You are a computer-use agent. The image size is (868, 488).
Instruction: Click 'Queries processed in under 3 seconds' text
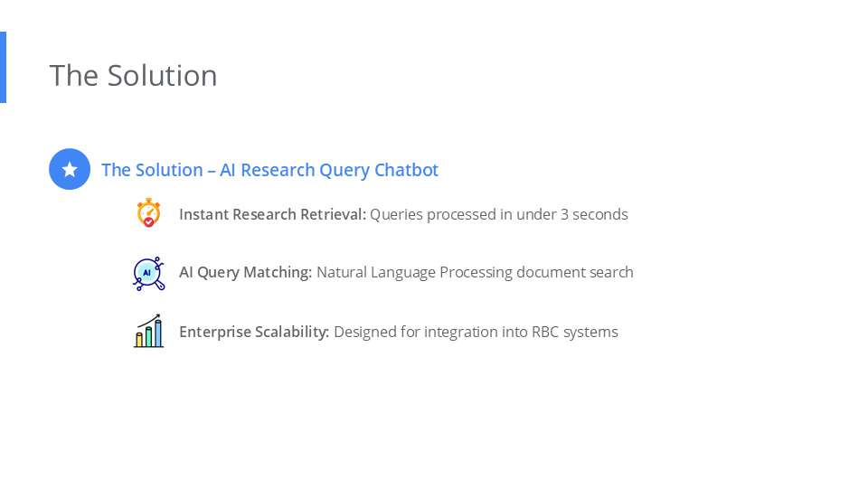[x=498, y=214]
